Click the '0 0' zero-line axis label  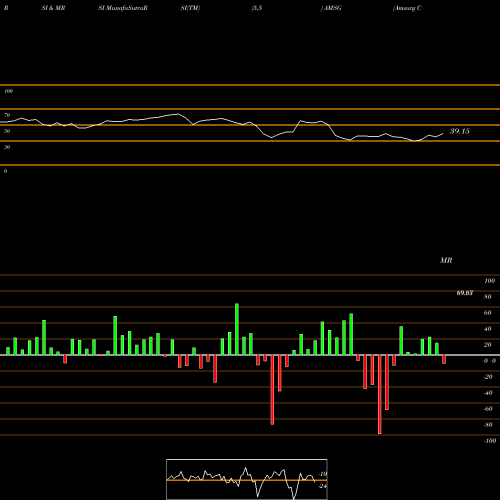click(x=490, y=361)
